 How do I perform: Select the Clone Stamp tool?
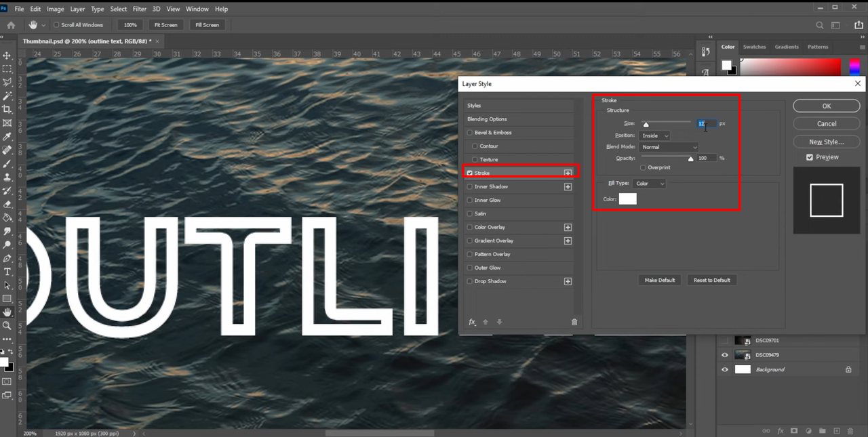point(7,177)
